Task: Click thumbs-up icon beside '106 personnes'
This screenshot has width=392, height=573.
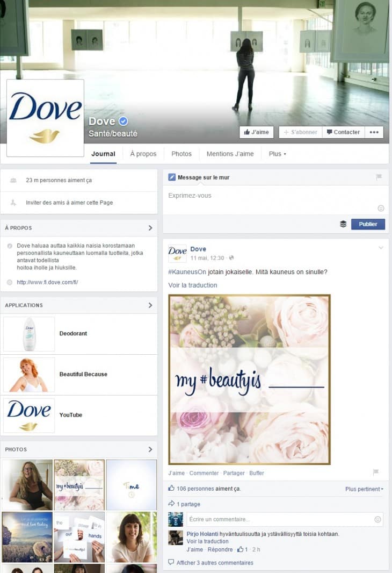Action: 171,488
